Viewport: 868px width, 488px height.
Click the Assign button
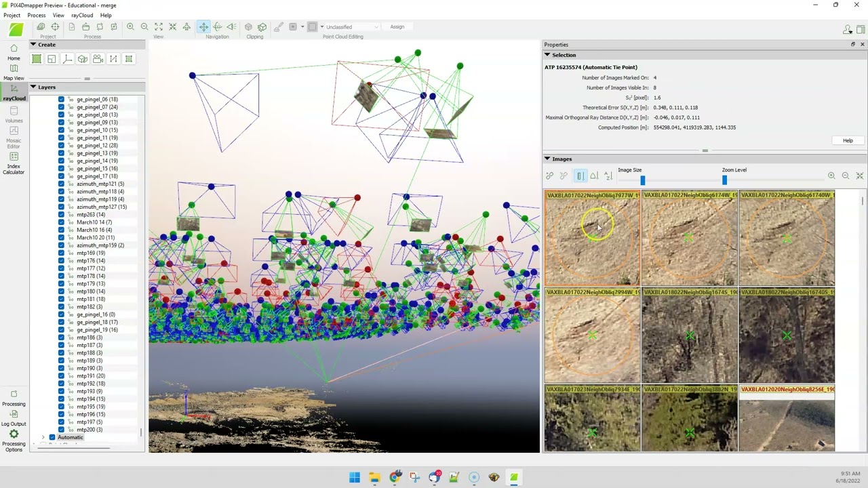[x=397, y=27]
